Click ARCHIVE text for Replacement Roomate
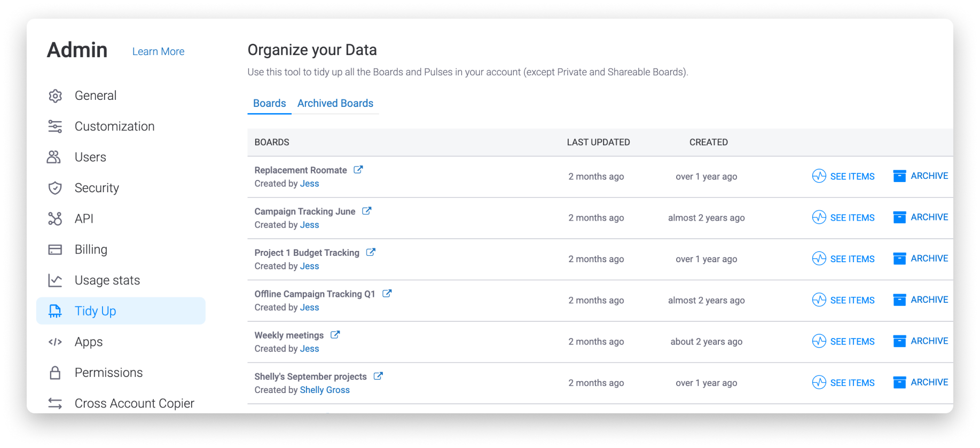This screenshot has height=448, width=980. (929, 176)
